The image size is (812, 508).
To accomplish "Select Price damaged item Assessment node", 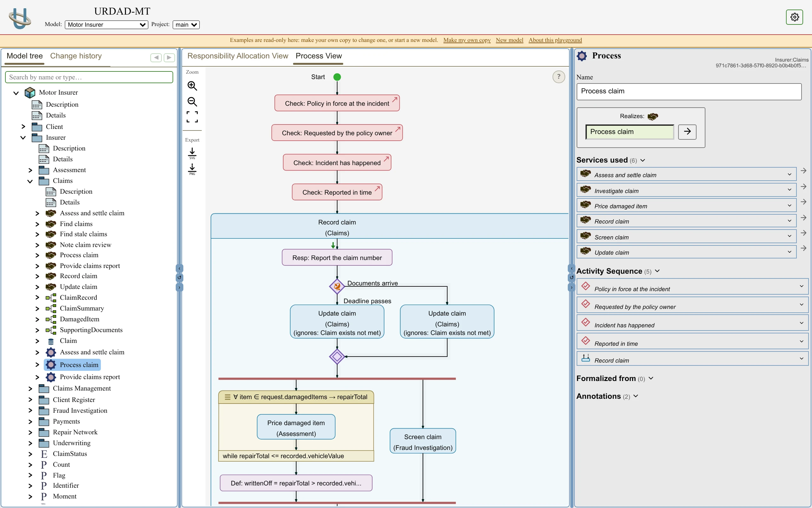I will coord(296,427).
